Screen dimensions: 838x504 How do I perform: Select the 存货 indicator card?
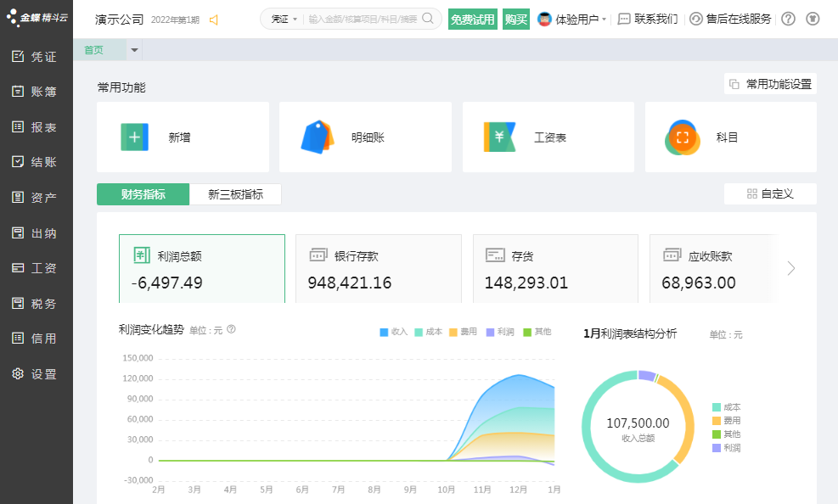coord(555,269)
